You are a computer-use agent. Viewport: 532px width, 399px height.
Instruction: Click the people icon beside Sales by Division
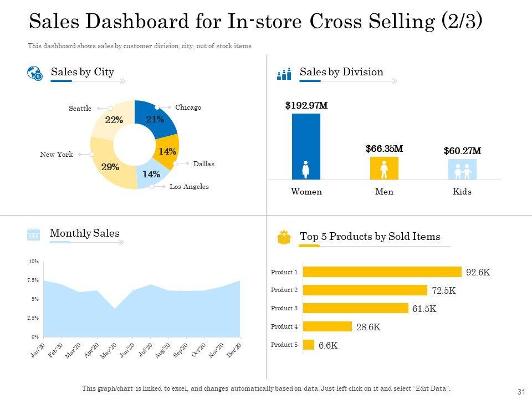point(284,74)
